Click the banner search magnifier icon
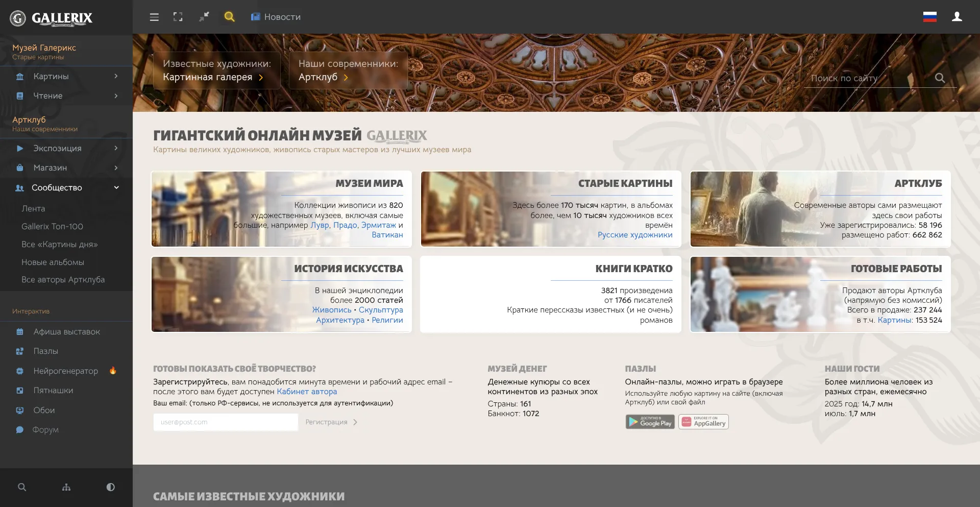The image size is (980, 507). (x=940, y=78)
